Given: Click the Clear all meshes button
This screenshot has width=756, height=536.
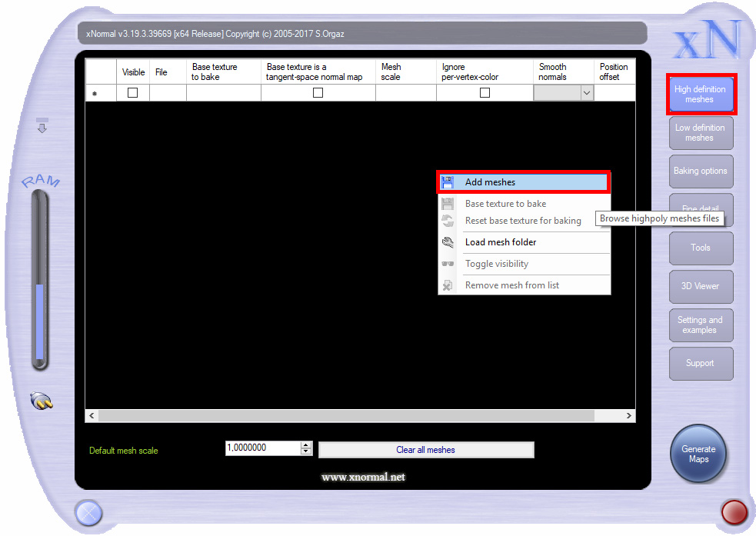Looking at the screenshot, I should coord(425,450).
